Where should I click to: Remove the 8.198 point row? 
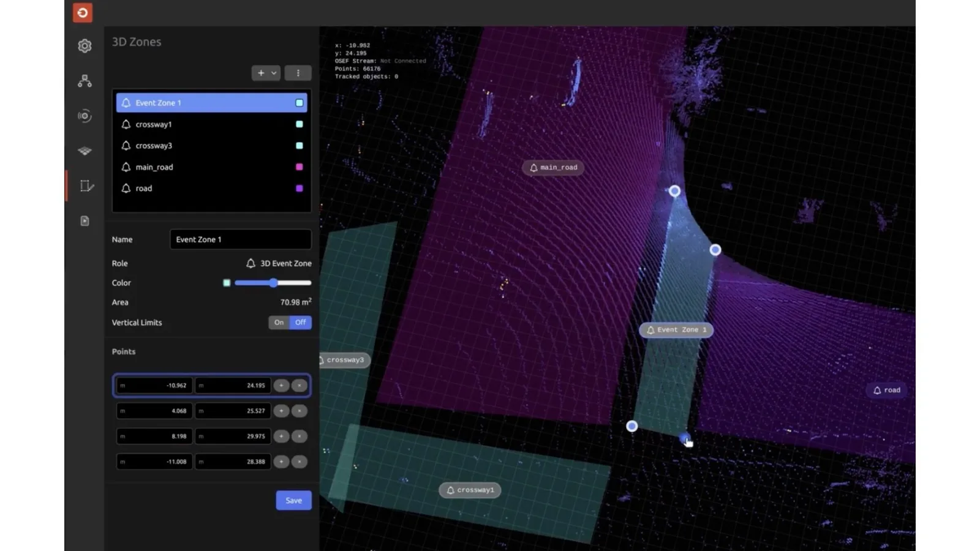point(300,437)
